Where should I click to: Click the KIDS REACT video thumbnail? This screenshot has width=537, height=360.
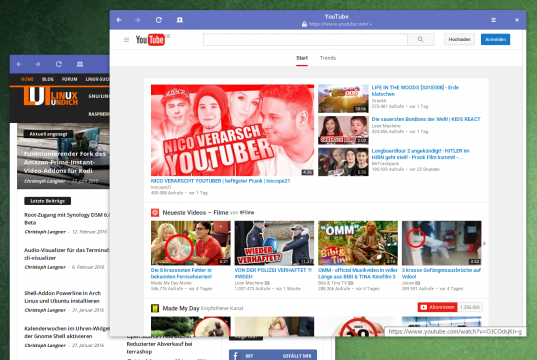coord(343,130)
